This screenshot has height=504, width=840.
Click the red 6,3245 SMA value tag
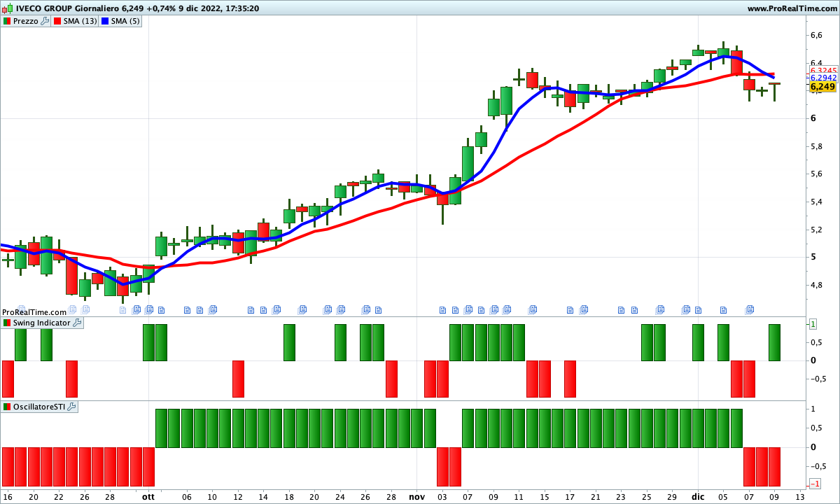(x=823, y=71)
